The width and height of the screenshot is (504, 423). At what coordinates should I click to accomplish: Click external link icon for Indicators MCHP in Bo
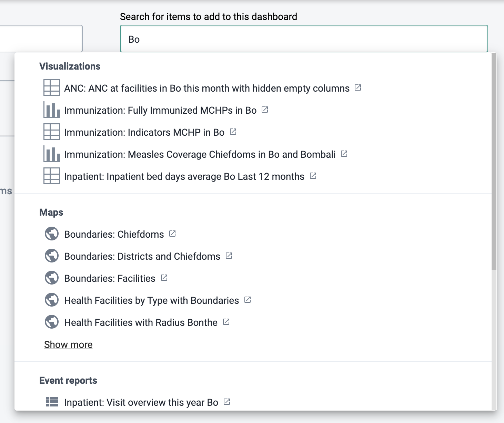233,132
